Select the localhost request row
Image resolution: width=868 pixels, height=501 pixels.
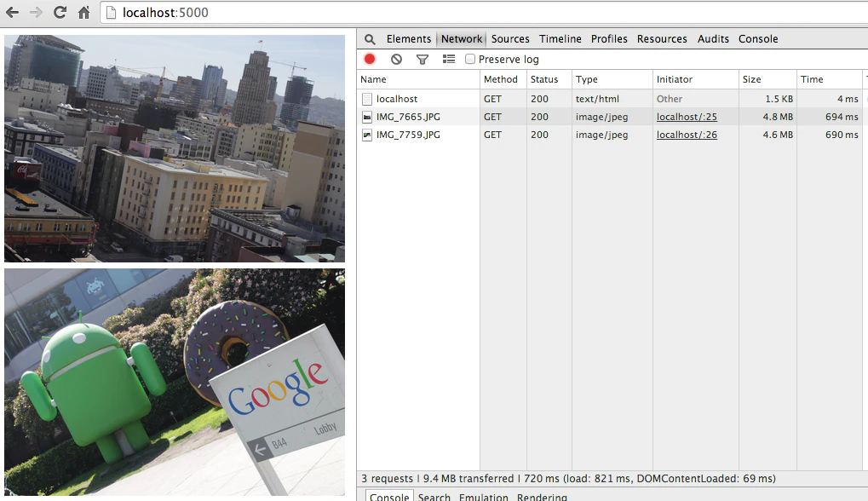point(612,99)
